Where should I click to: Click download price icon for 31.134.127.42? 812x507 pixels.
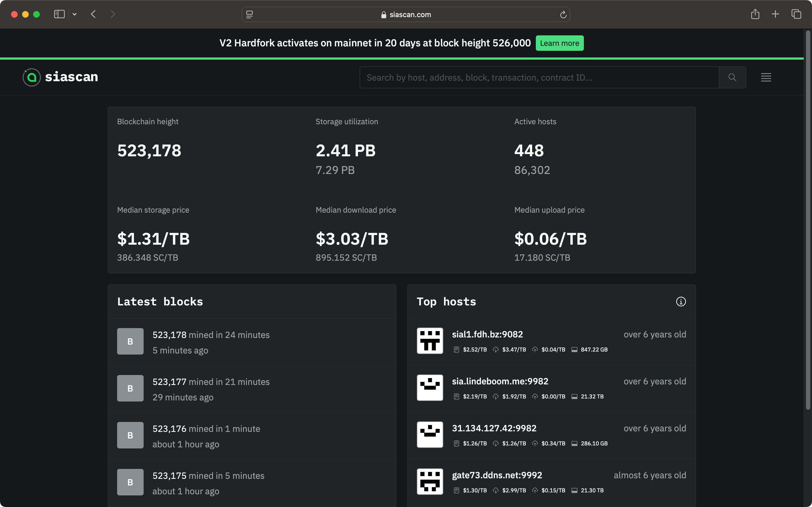pyautogui.click(x=496, y=443)
